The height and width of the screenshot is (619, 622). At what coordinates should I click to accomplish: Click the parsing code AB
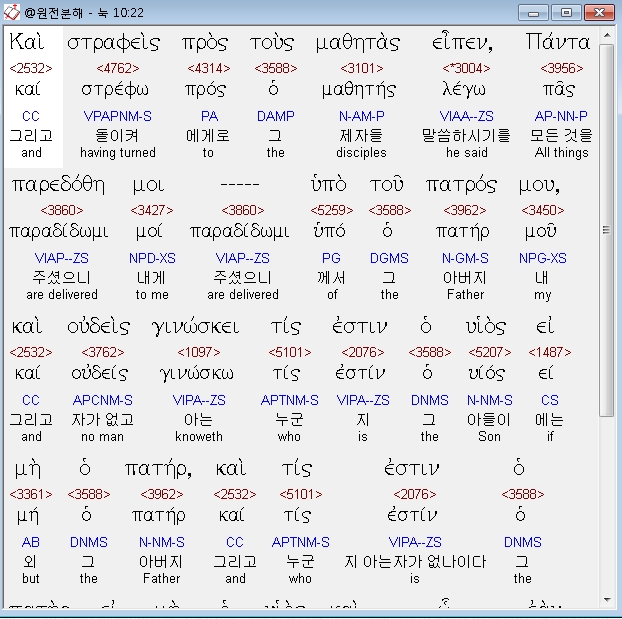(31, 542)
